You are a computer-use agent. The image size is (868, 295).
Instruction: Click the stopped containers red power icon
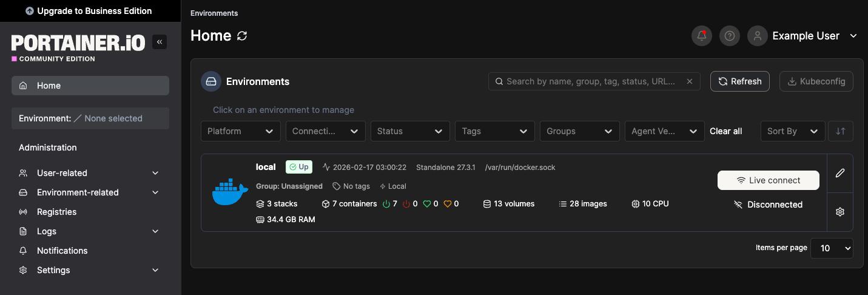pos(406,204)
